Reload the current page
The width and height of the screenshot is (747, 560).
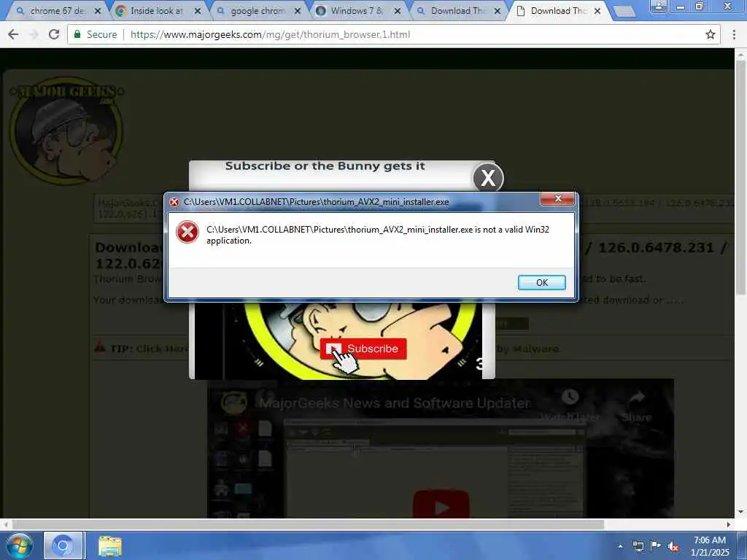54,34
